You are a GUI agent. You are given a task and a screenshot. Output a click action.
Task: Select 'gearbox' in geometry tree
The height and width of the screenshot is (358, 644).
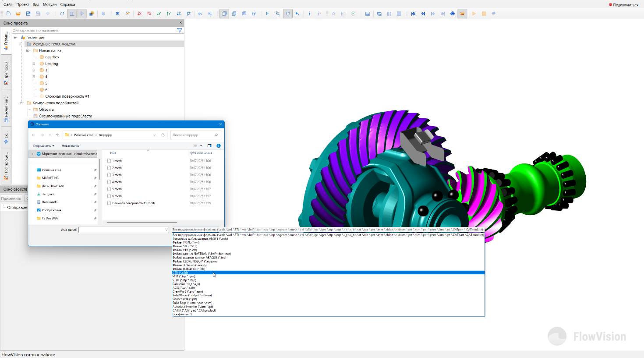(52, 57)
